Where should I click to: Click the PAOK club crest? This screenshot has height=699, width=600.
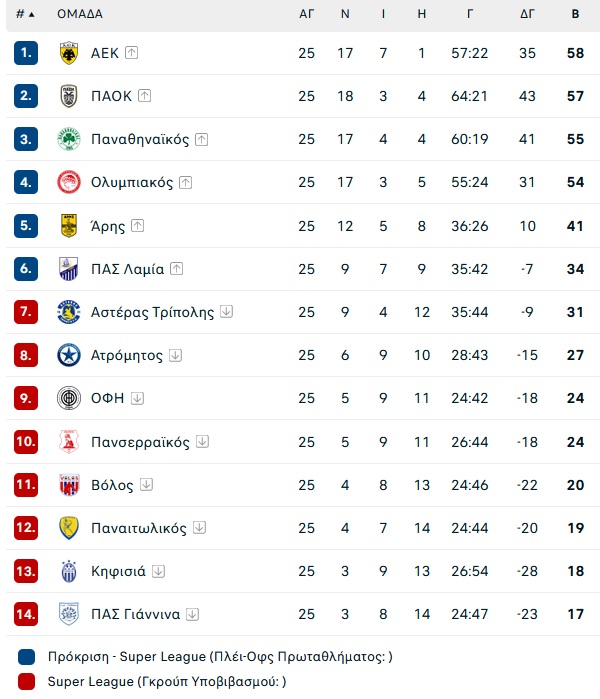[x=69, y=96]
